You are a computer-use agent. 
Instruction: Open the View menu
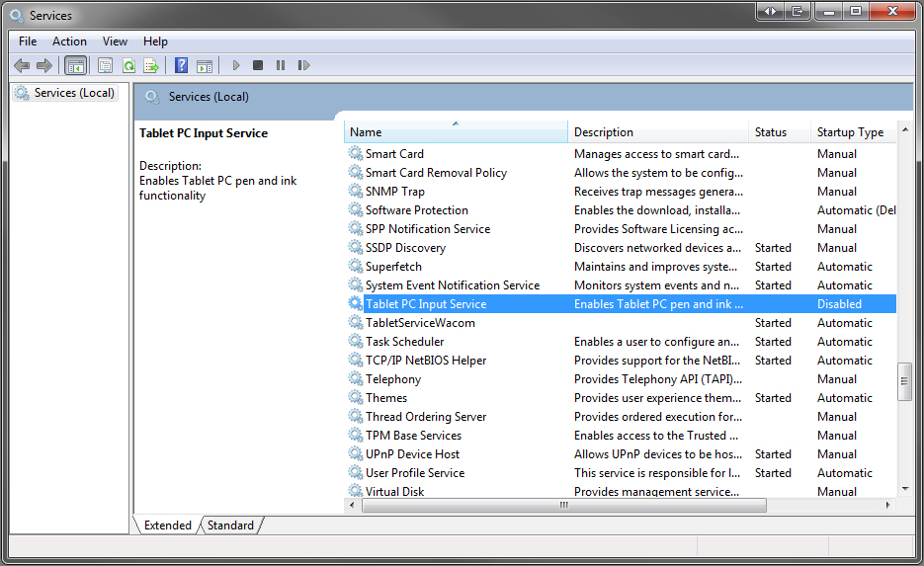tap(115, 41)
